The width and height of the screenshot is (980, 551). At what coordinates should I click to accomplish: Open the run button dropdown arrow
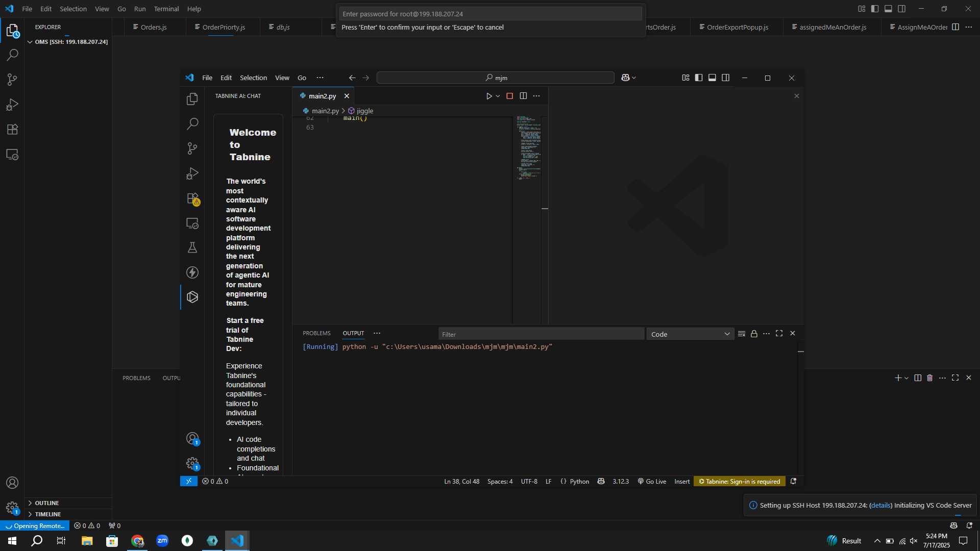(498, 96)
